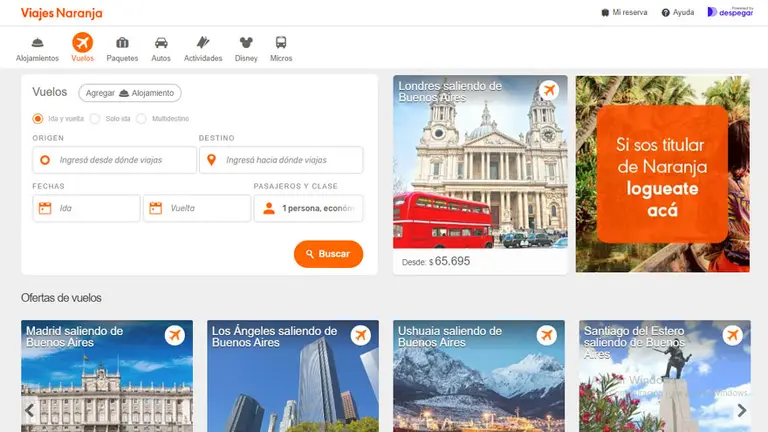768x432 pixels.
Task: Show next flight offers with right arrow
Action: (742, 410)
